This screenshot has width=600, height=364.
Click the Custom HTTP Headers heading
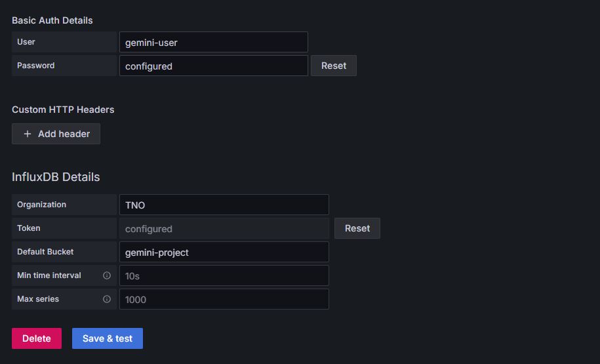63,110
